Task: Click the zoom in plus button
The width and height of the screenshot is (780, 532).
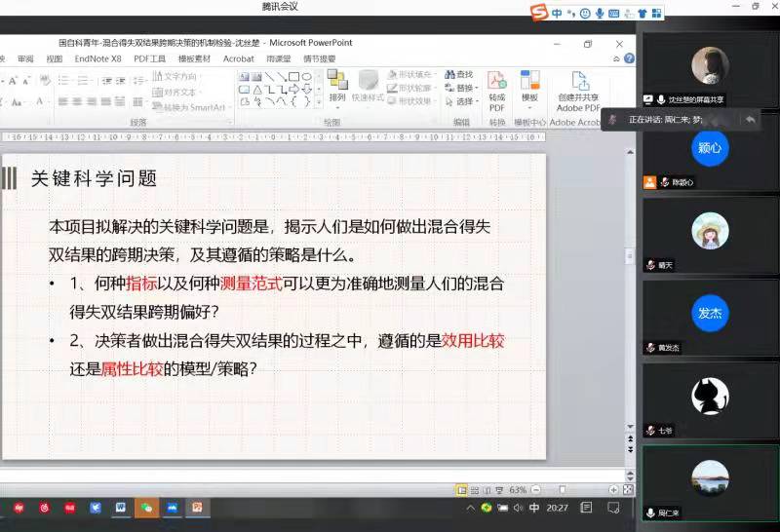Action: click(612, 489)
